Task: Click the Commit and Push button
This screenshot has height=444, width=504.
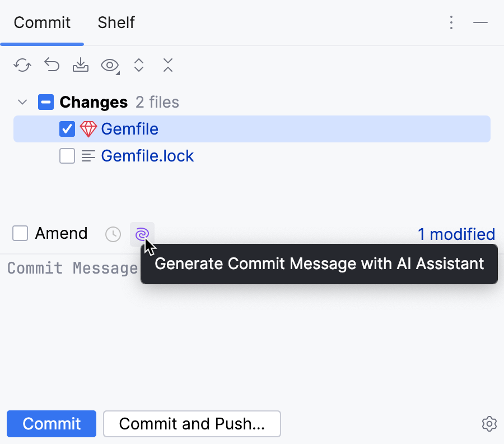Action: [192, 424]
